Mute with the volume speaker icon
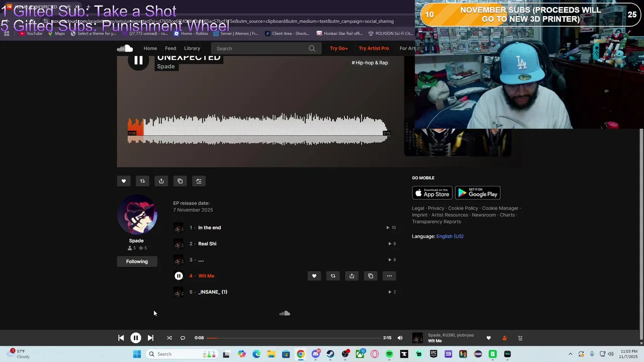The image size is (644, 362). pos(400,338)
